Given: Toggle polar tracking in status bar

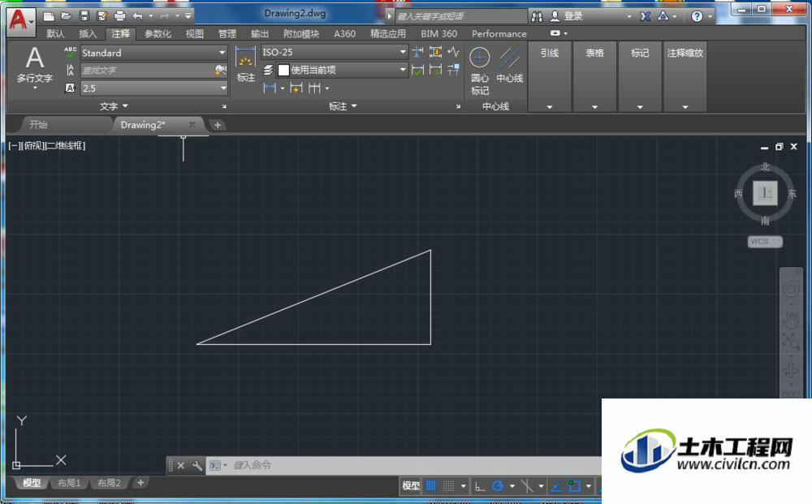Looking at the screenshot, I should point(498,486).
